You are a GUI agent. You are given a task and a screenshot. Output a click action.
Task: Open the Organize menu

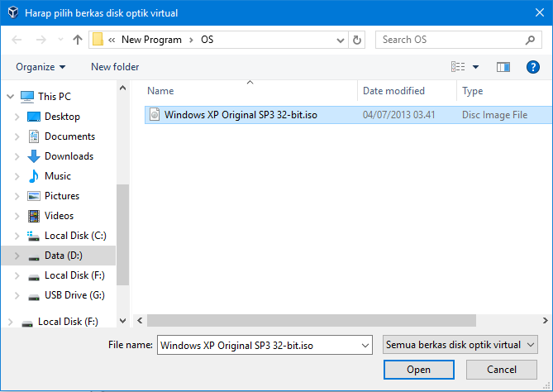coord(41,67)
